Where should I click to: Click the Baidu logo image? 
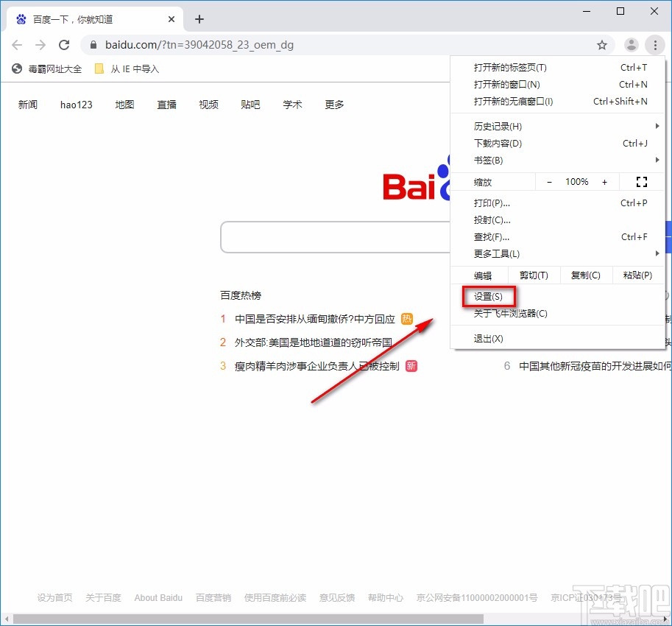pos(416,179)
